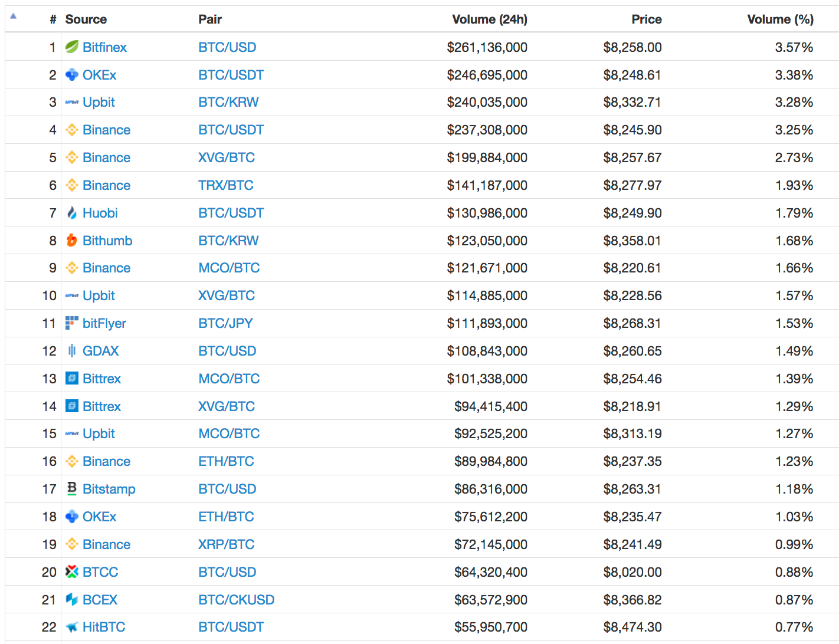Open the GDAX exchange link
Image resolution: width=839 pixels, height=644 pixels.
click(x=100, y=351)
